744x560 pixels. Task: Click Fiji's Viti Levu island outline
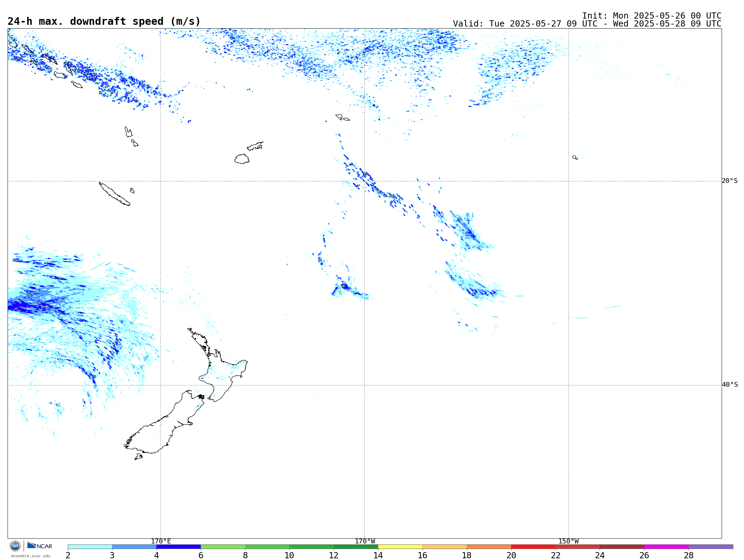click(242, 159)
